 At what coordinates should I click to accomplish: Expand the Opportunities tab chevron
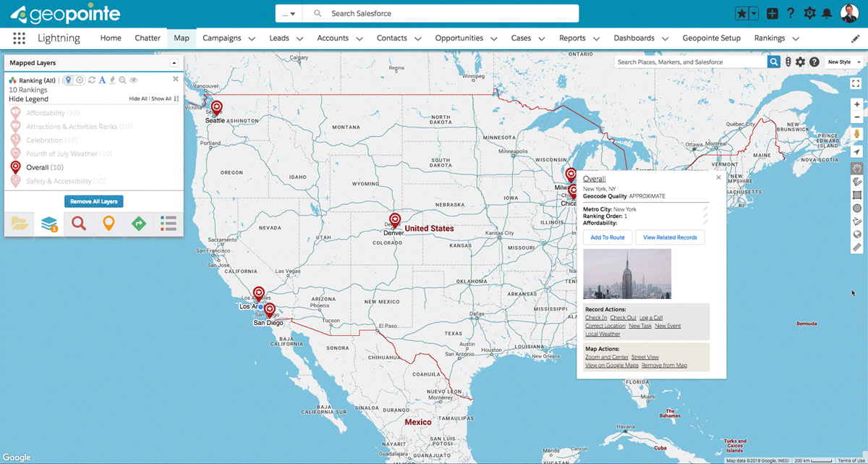tap(494, 38)
